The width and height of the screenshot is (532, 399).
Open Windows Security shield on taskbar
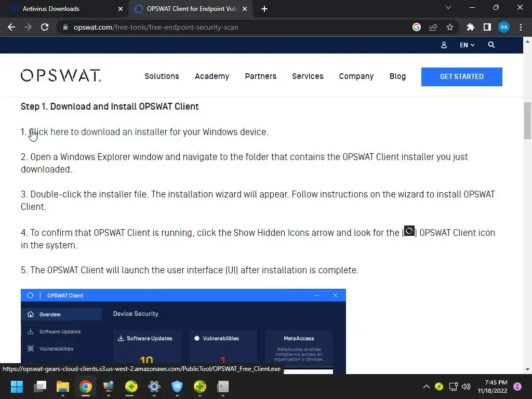pyautogui.click(x=177, y=387)
